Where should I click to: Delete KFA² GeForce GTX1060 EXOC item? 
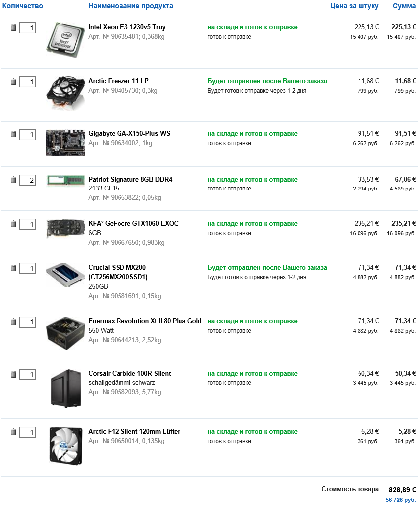pyautogui.click(x=14, y=224)
